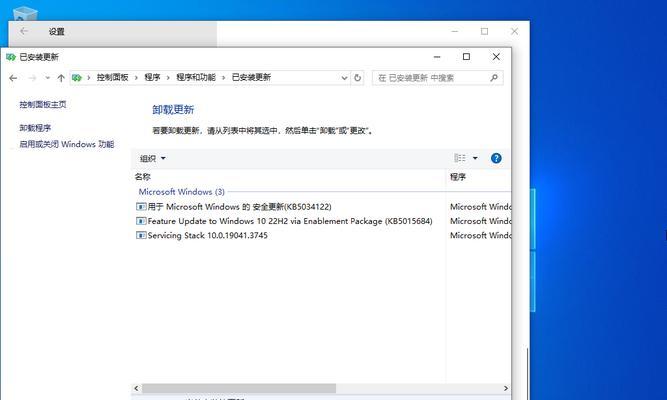Maximize the 设置 window behind

click(485, 31)
